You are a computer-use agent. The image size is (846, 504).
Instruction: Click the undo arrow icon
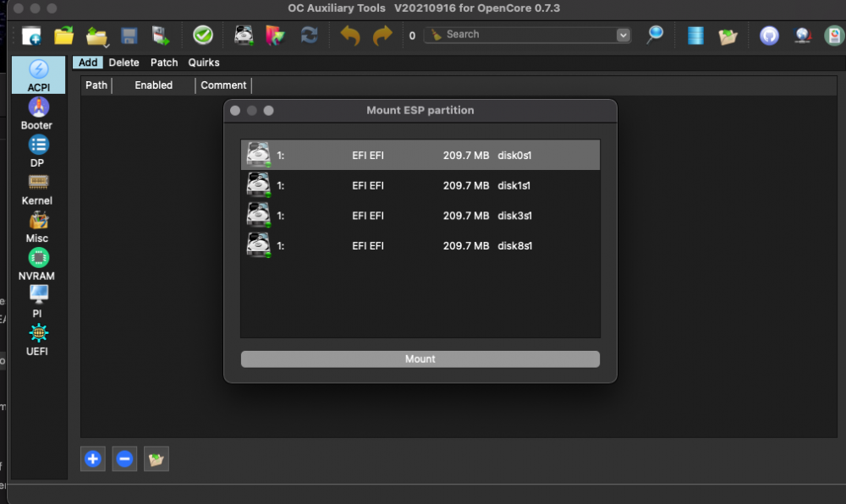(350, 36)
